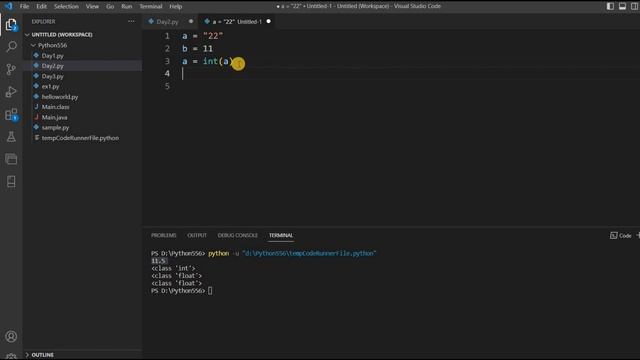Click the a = int(a) code line
640x360 pixels.
click(207, 61)
